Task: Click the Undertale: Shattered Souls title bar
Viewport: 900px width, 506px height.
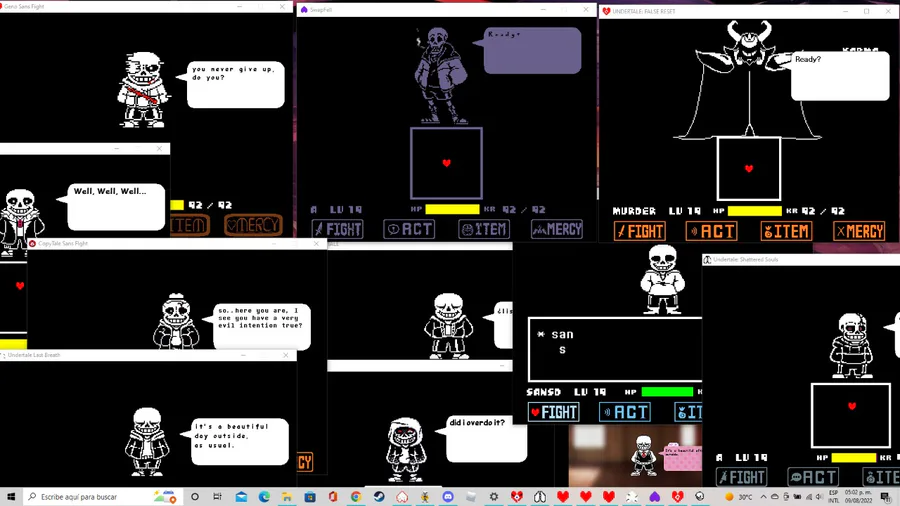Action: coord(801,259)
